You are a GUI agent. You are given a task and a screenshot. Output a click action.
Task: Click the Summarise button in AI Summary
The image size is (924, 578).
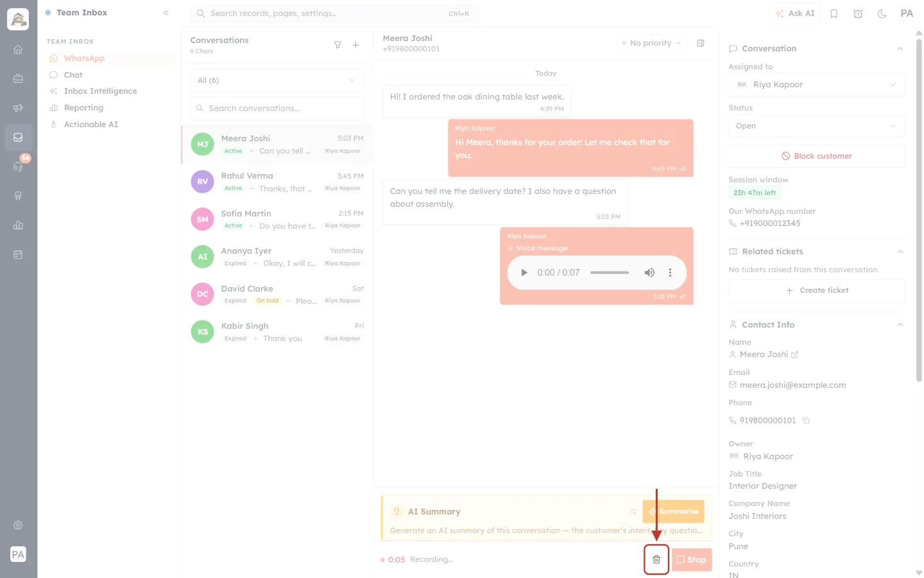673,511
